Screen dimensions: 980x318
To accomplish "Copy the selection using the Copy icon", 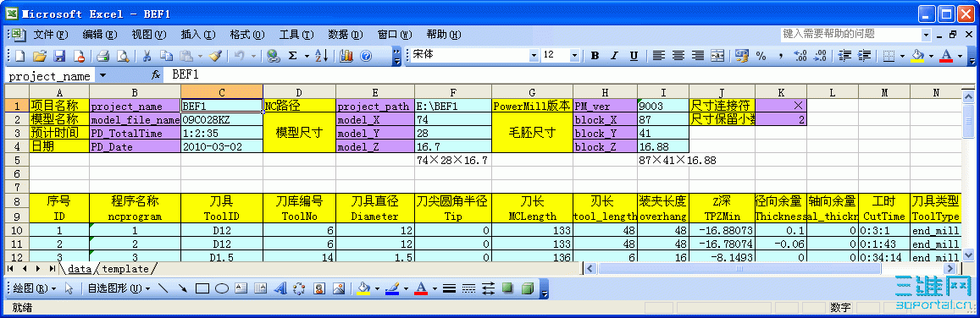I will 166,56.
